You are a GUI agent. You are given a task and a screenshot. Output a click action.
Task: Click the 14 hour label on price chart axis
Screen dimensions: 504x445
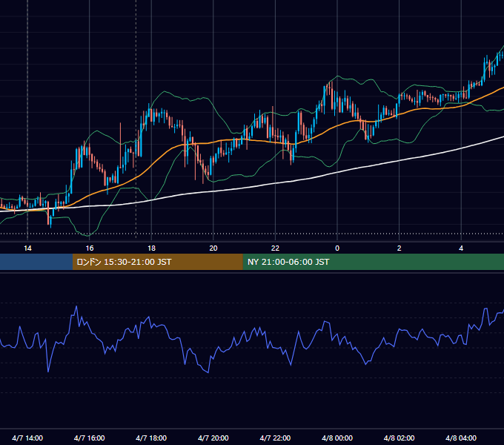(27, 248)
